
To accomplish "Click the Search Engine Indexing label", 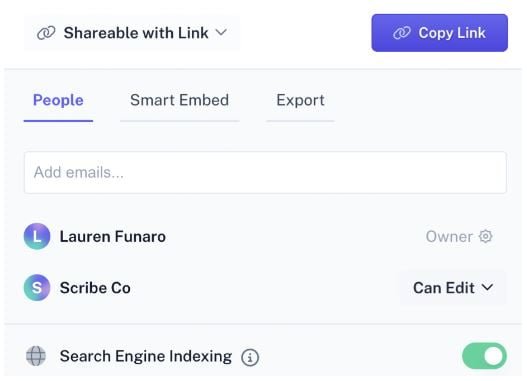I will point(146,356).
